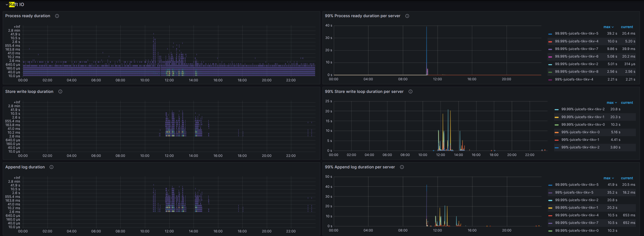Click color swatch of 99.99%-juicefs-tikv-tikv-1 in Store write legend
The image size is (644, 236).
click(x=556, y=117)
